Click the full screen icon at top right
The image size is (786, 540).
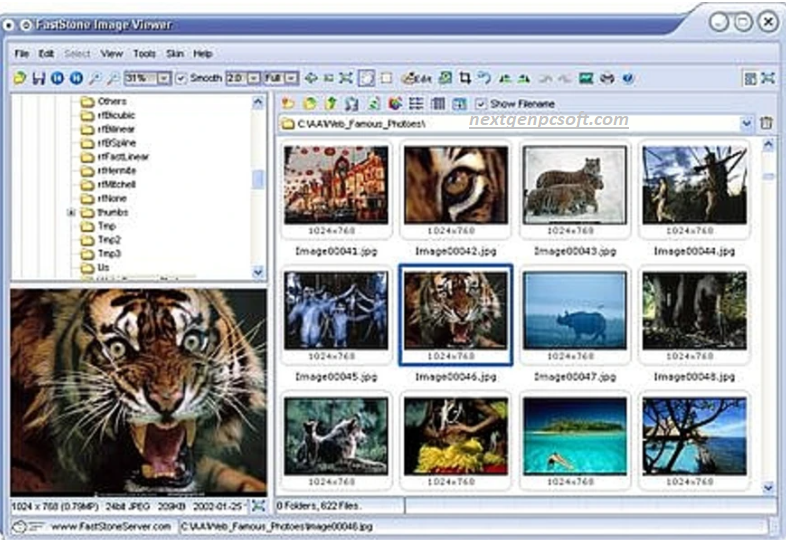click(768, 78)
